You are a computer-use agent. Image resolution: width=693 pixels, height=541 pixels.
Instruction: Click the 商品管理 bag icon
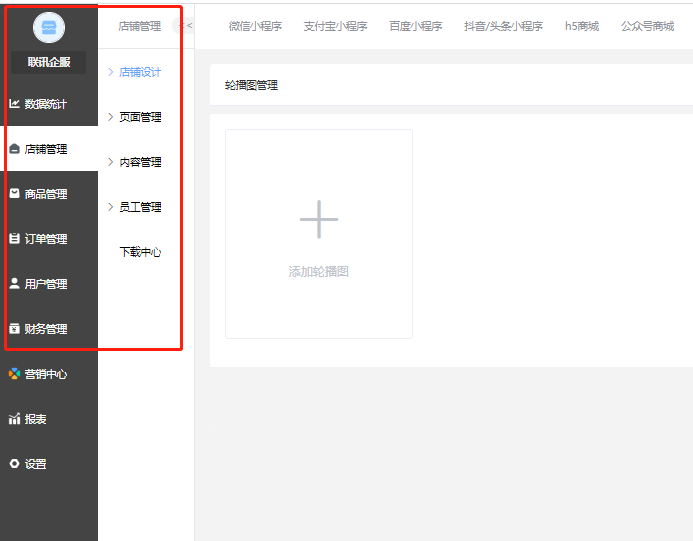coord(14,194)
